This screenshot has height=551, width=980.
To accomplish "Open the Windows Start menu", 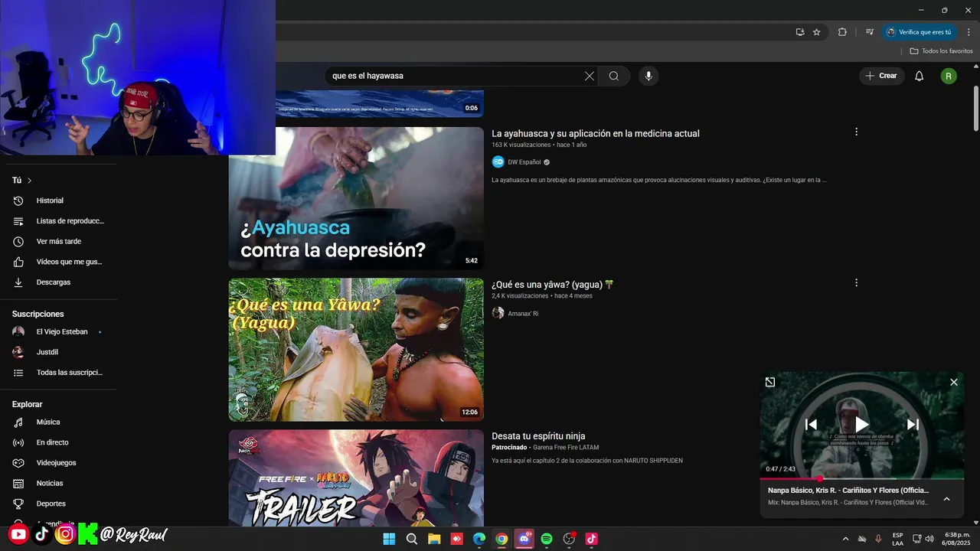I will tap(389, 539).
